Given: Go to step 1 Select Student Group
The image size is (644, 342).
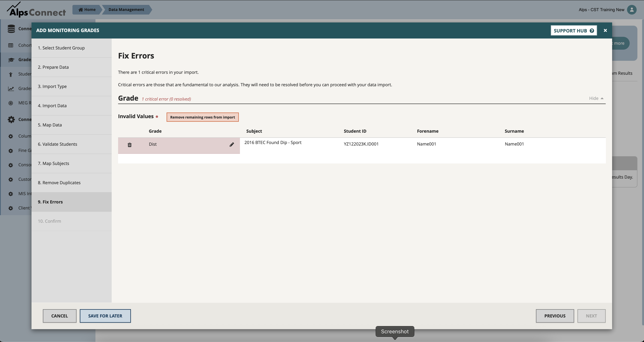Looking at the screenshot, I should coord(71,48).
